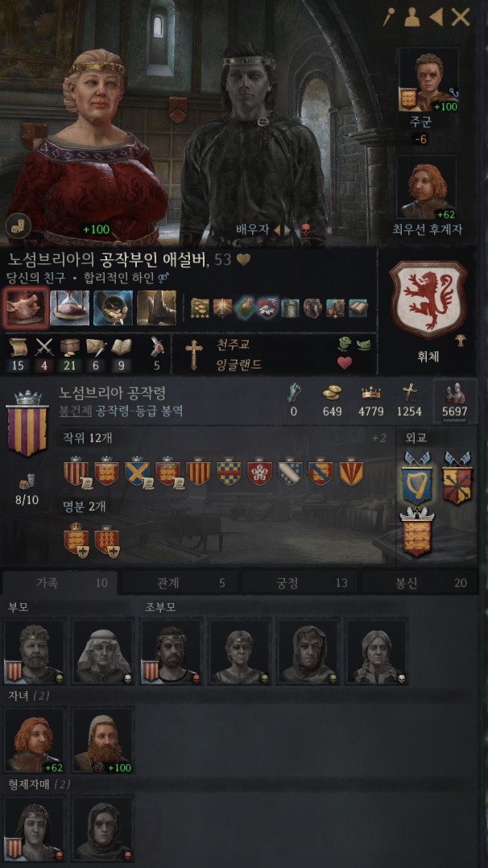Open the 주군 liege portrait

tap(428, 81)
